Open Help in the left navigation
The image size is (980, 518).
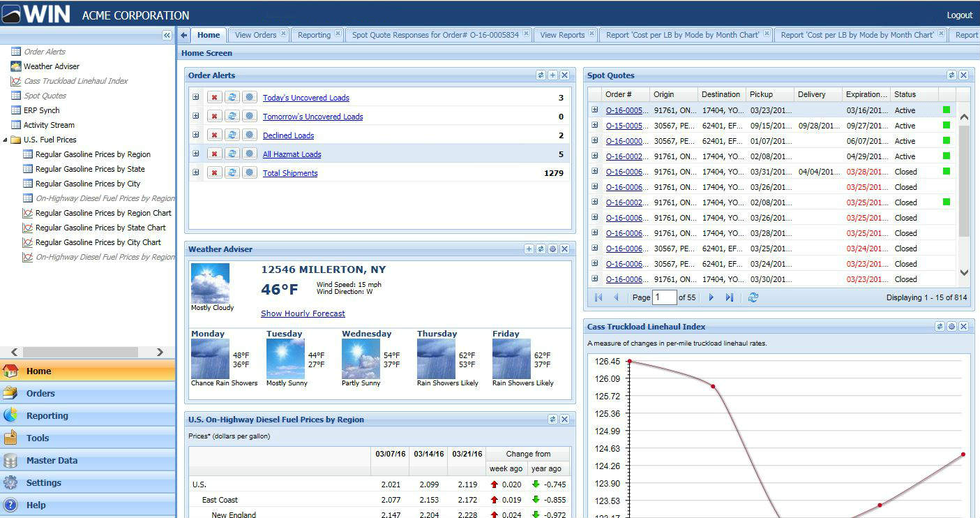(x=88, y=505)
